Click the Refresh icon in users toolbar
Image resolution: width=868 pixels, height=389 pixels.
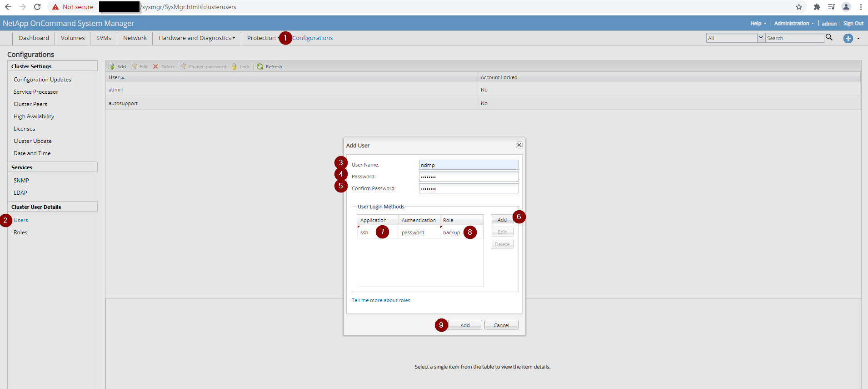click(260, 66)
